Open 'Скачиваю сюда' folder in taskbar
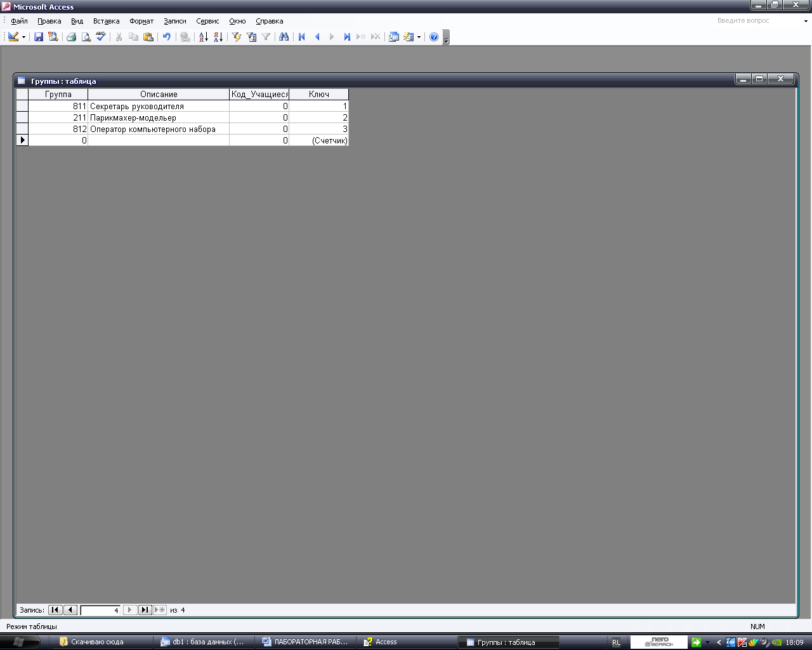The image size is (812, 650). [101, 642]
